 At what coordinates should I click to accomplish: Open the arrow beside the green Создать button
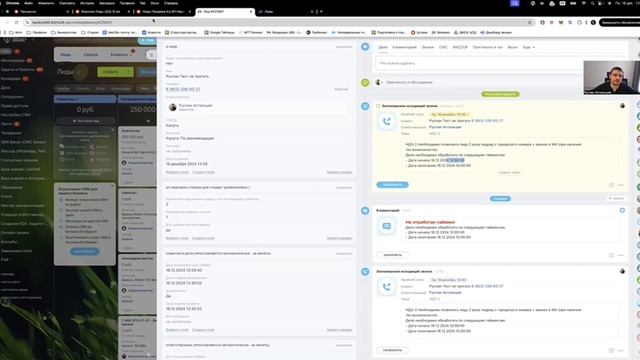tap(129, 72)
